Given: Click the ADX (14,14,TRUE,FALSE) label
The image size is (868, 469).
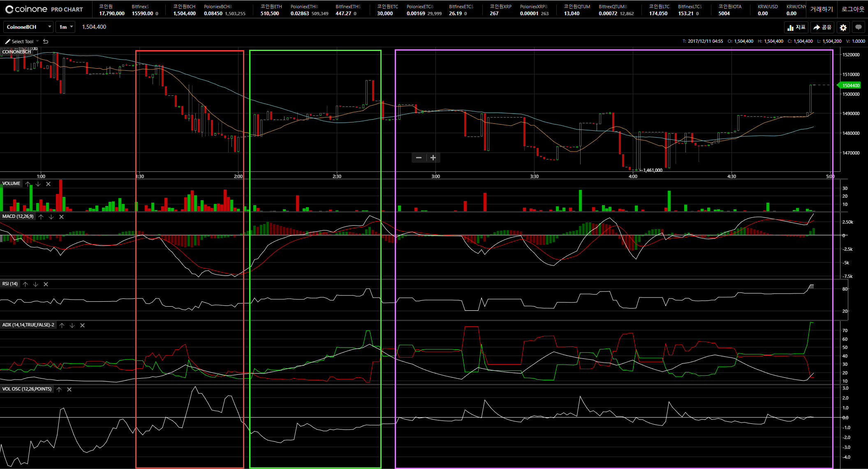Looking at the screenshot, I should coord(28,325).
